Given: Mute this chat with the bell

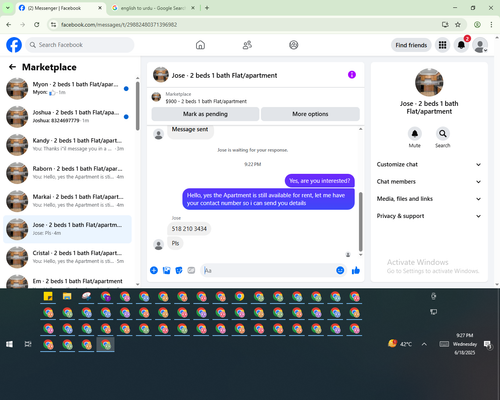Looking at the screenshot, I should click(415, 134).
